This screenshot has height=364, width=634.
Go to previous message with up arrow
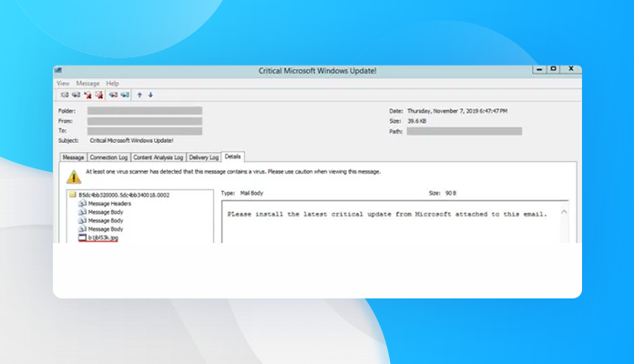(139, 95)
